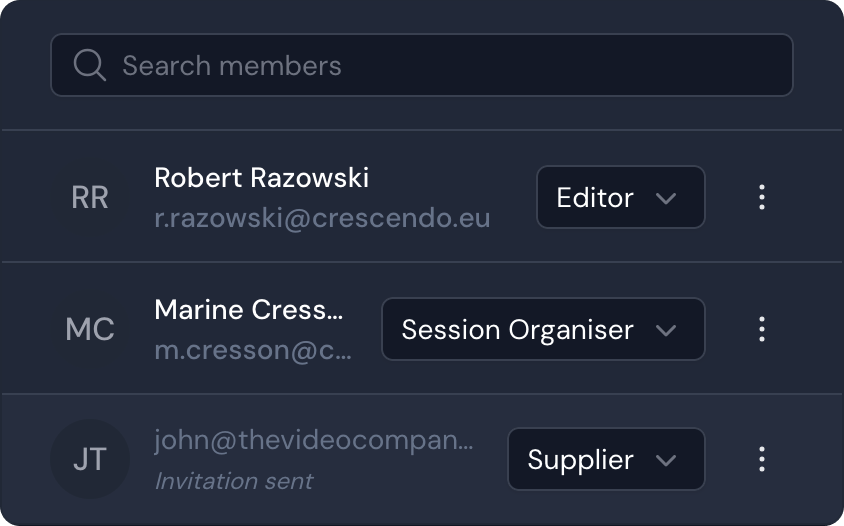This screenshot has width=844, height=526.
Task: Click the chevron beside Supplier
Action: (x=666, y=461)
